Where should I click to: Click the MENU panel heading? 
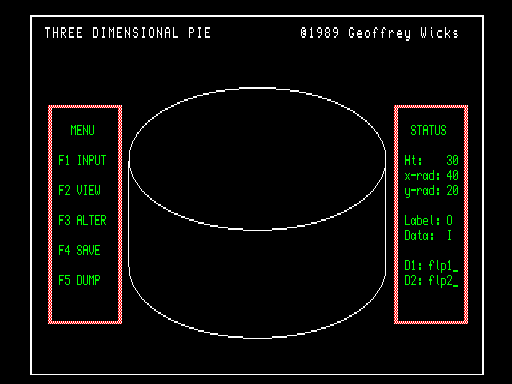point(82,130)
